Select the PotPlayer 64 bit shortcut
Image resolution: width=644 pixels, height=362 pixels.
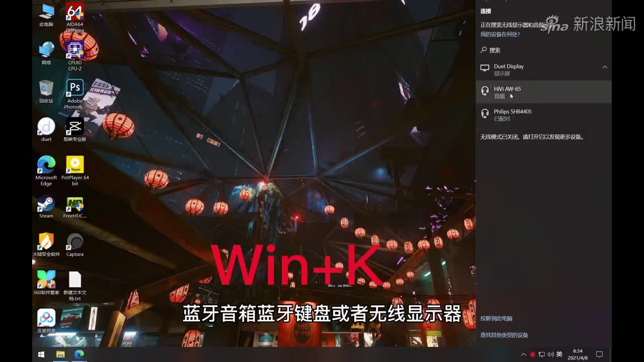click(x=75, y=171)
